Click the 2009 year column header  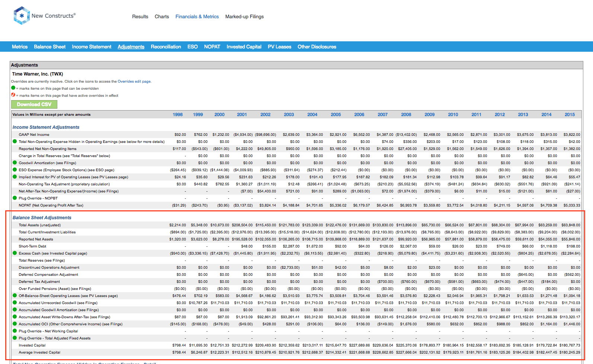click(430, 115)
